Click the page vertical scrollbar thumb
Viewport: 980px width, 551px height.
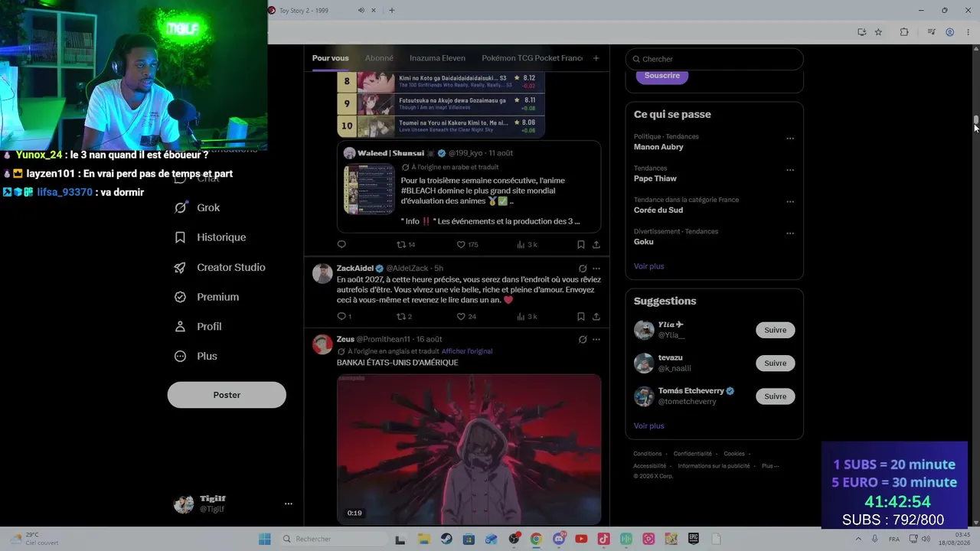click(976, 121)
